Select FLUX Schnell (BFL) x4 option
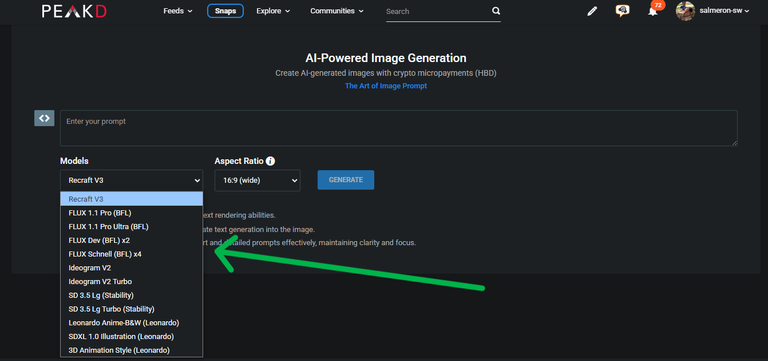Screen dimensions: 768x361 pyautogui.click(x=131, y=254)
